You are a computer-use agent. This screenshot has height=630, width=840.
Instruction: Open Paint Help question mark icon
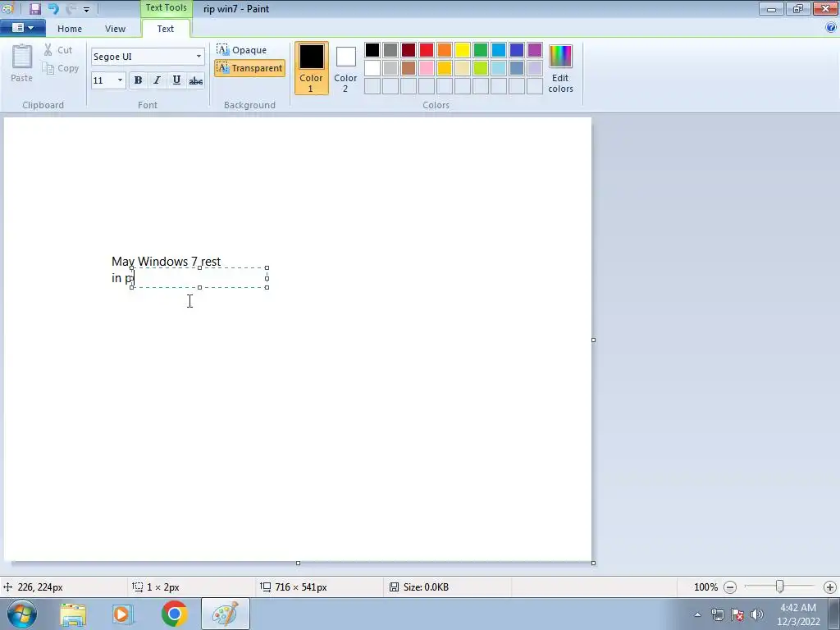pos(831,28)
